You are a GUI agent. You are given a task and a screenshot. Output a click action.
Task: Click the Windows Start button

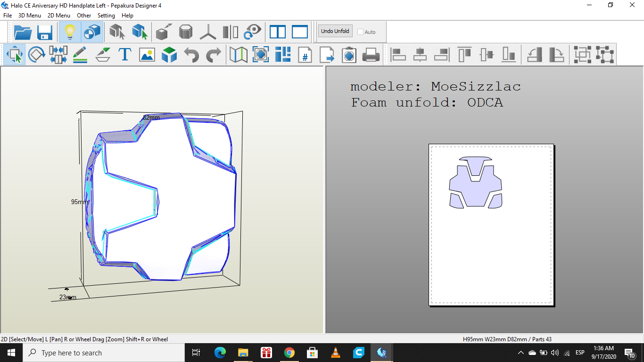coord(11,353)
